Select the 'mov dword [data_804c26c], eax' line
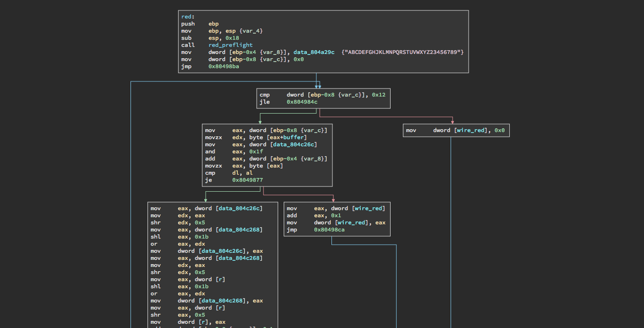Screen dimensions: 644x328 207,251
